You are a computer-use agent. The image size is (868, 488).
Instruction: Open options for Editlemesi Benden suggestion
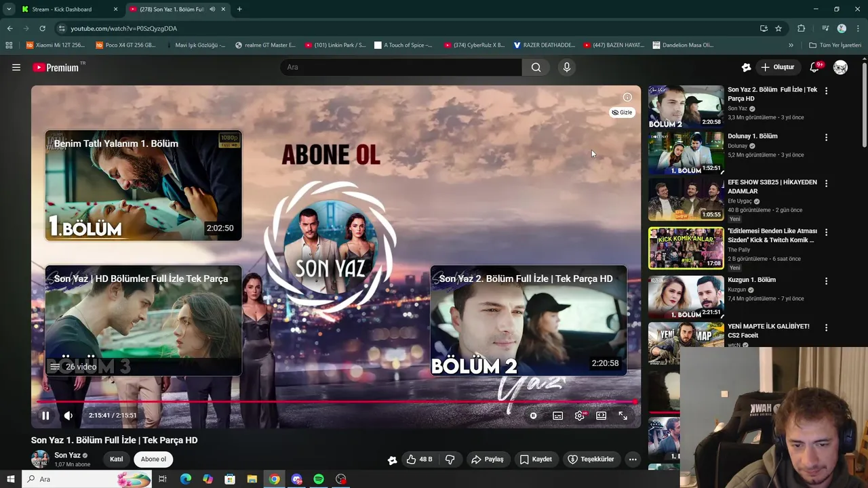(x=826, y=232)
